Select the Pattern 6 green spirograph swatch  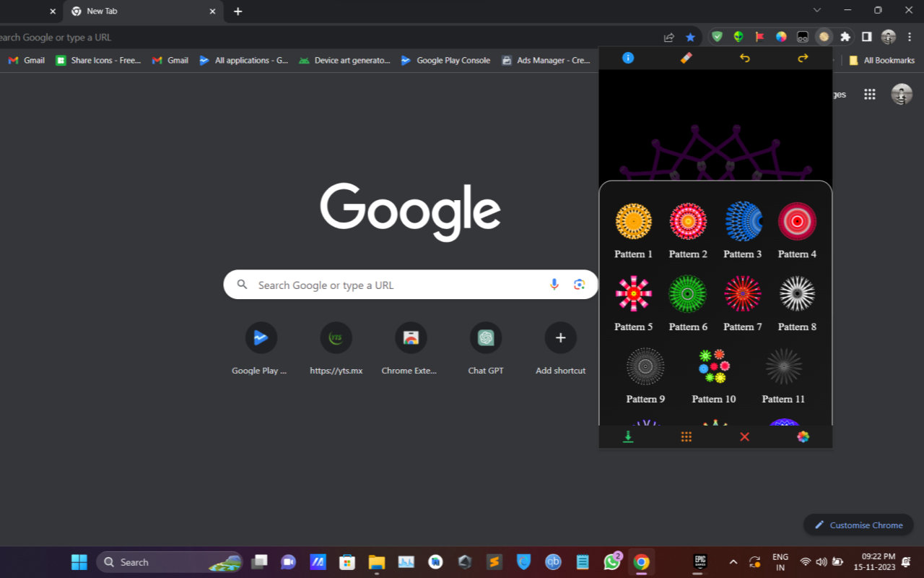687,294
